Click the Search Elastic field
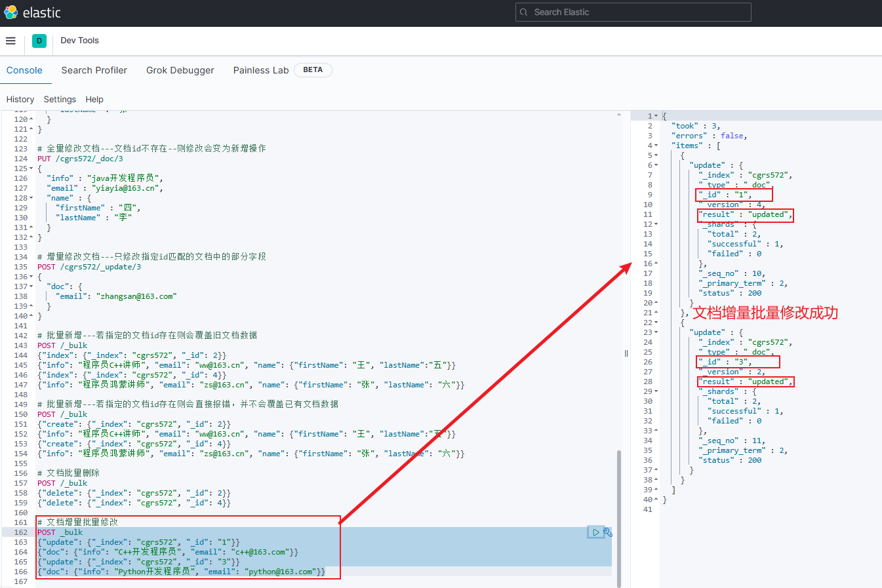This screenshot has height=588, width=882. 633,12
